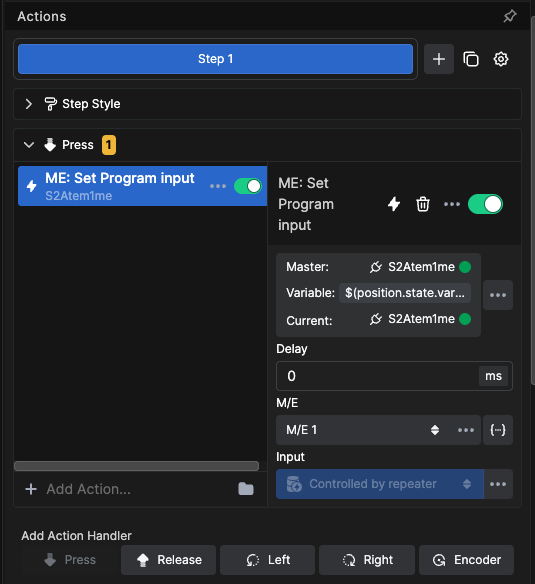Click the Current connection S2Atem1me
The width and height of the screenshot is (535, 584).
(420, 319)
